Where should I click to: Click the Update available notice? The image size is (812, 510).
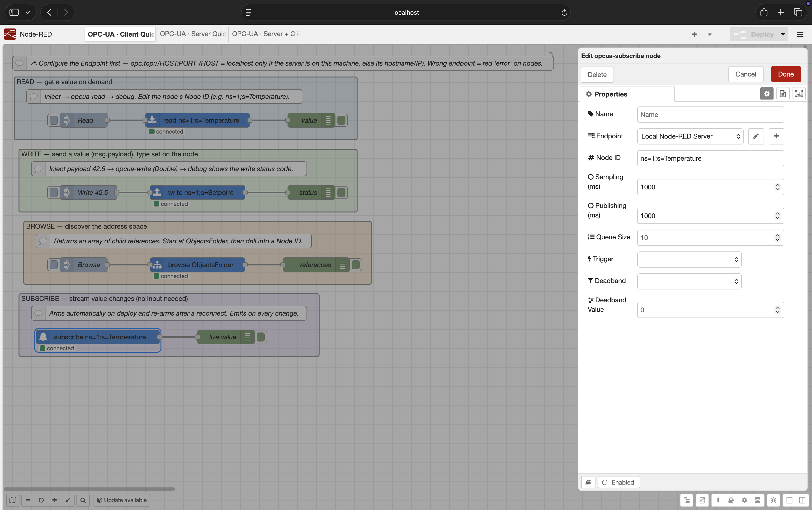coord(122,500)
